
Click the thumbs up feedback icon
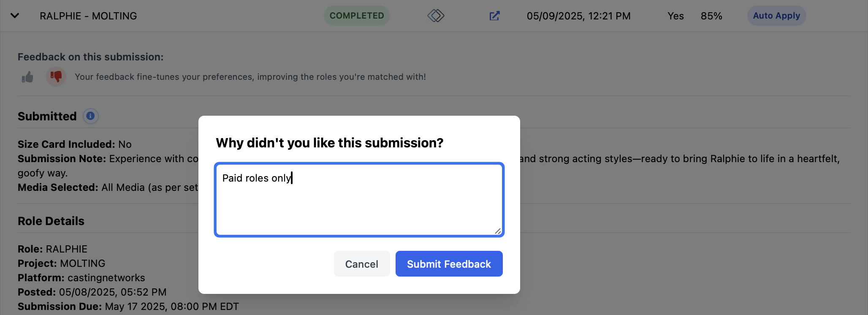pos(27,77)
